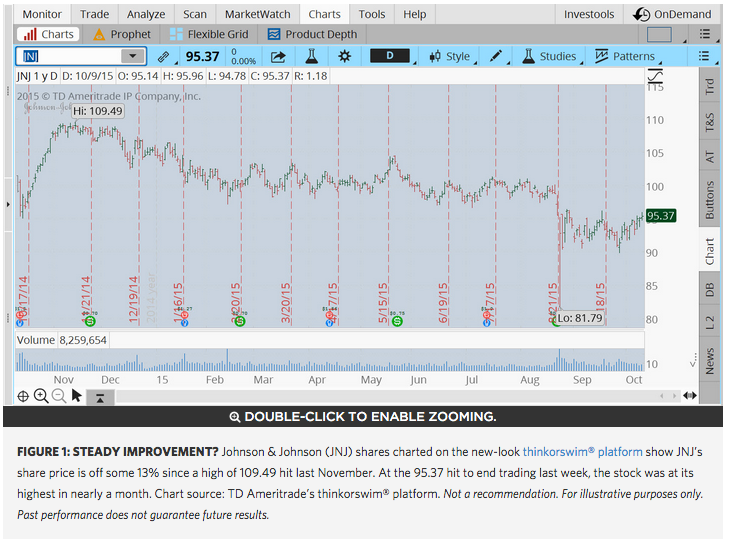Image resolution: width=729 pixels, height=544 pixels.
Task: Follow the thinkorswim platform link
Action: point(583,452)
